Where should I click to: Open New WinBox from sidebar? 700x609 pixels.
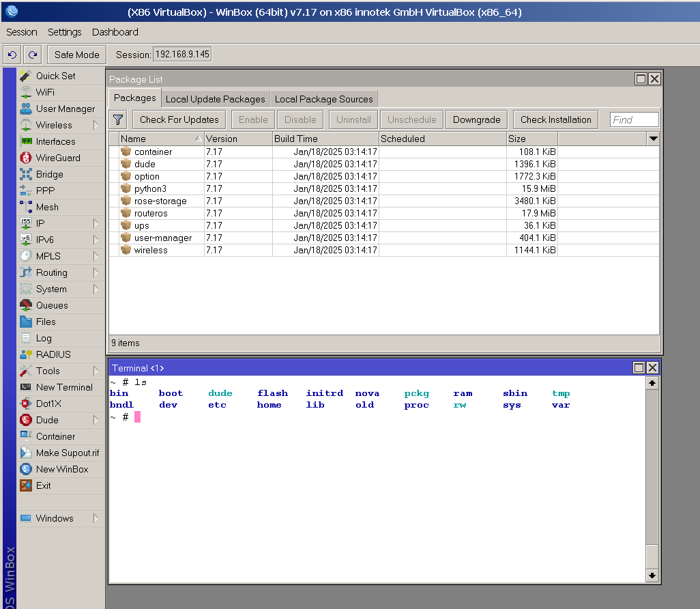[61, 469]
